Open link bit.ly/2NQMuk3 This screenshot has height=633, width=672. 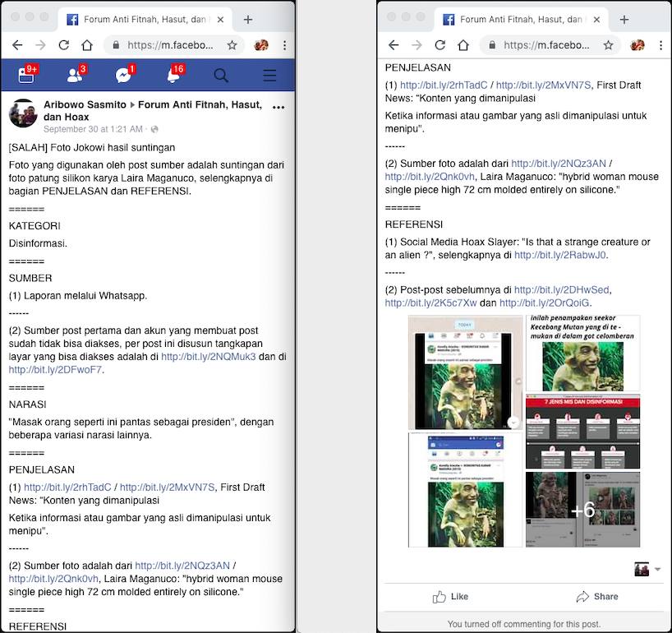[x=209, y=357]
